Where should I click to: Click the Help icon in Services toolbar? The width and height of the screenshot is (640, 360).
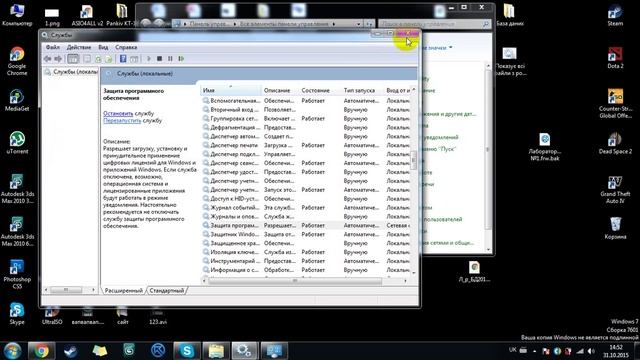[123, 59]
